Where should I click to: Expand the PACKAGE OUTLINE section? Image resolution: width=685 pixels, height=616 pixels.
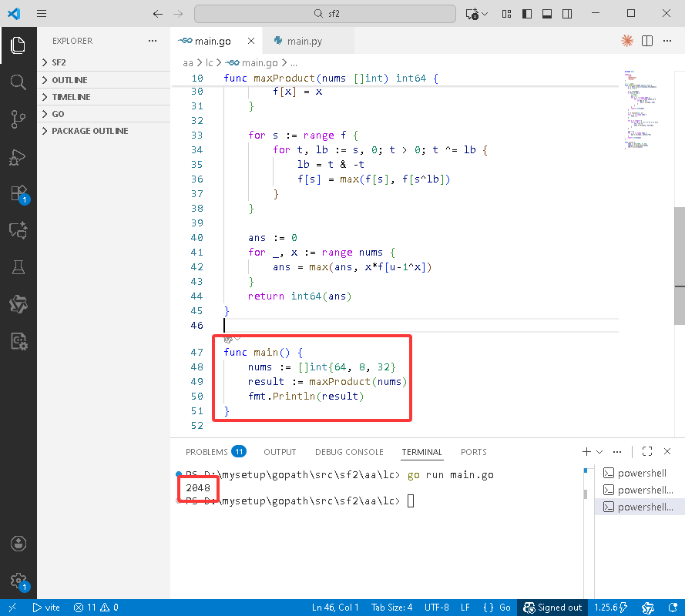coord(103,131)
